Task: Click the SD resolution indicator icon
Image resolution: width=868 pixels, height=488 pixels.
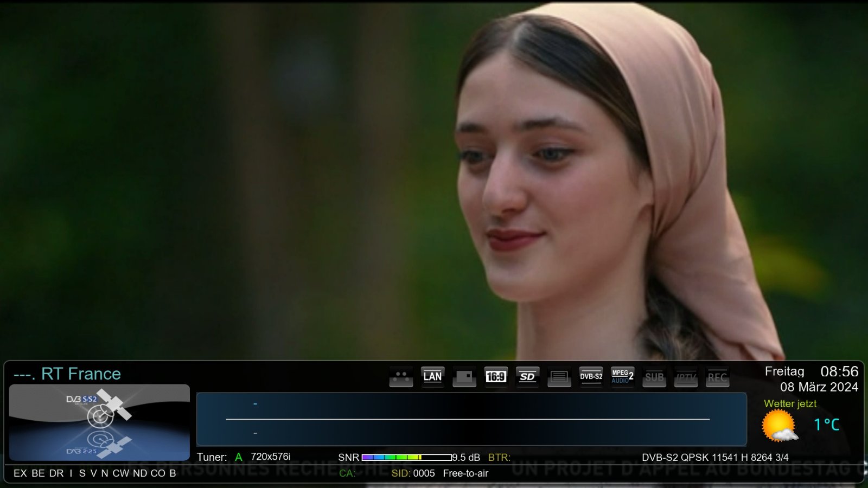Action: (x=527, y=377)
